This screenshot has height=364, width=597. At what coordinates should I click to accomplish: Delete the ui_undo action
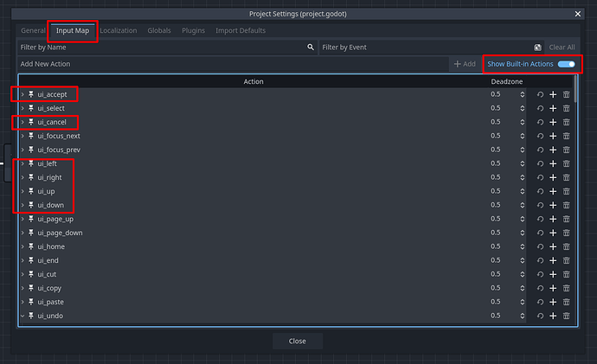click(566, 316)
